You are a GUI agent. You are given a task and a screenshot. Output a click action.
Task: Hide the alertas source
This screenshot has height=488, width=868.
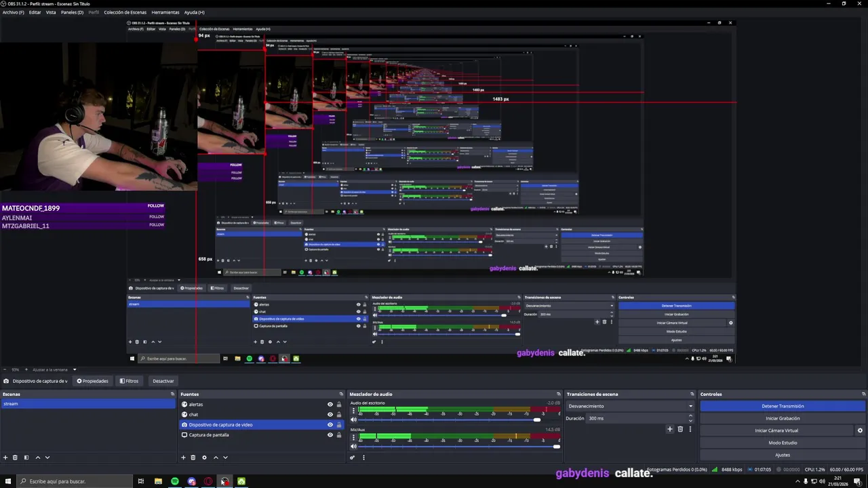pos(330,405)
